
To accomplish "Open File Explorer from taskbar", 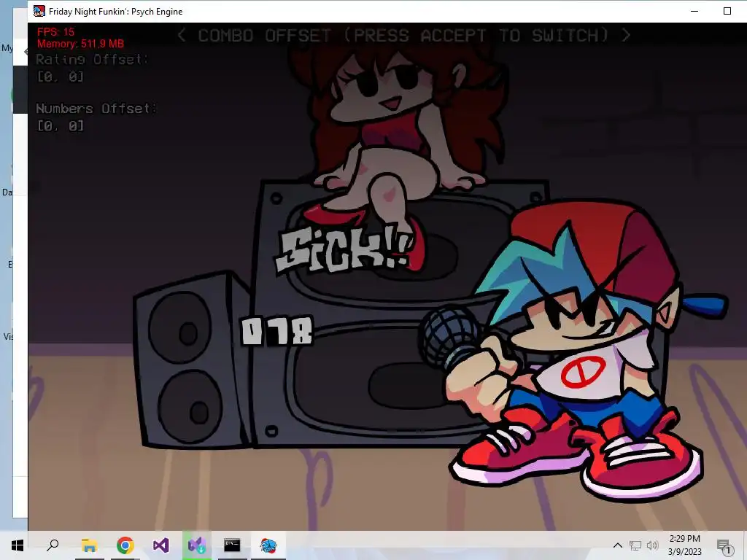I will coord(89,545).
